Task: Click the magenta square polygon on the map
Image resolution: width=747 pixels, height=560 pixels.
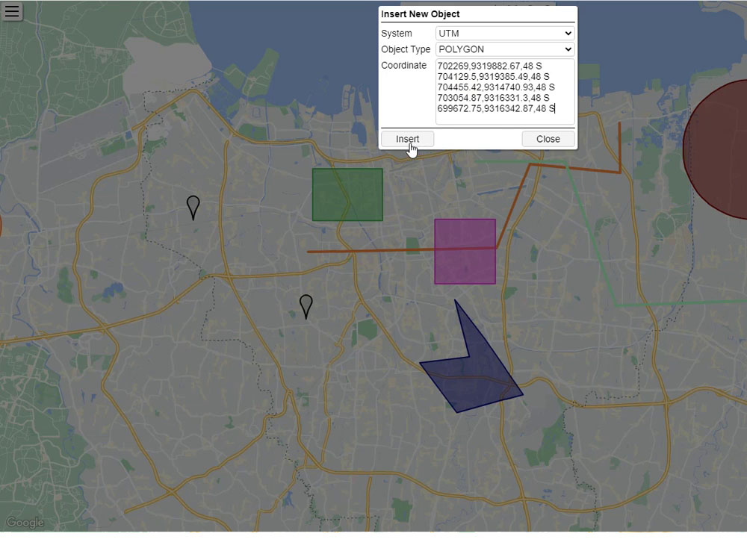Action: pyautogui.click(x=465, y=252)
